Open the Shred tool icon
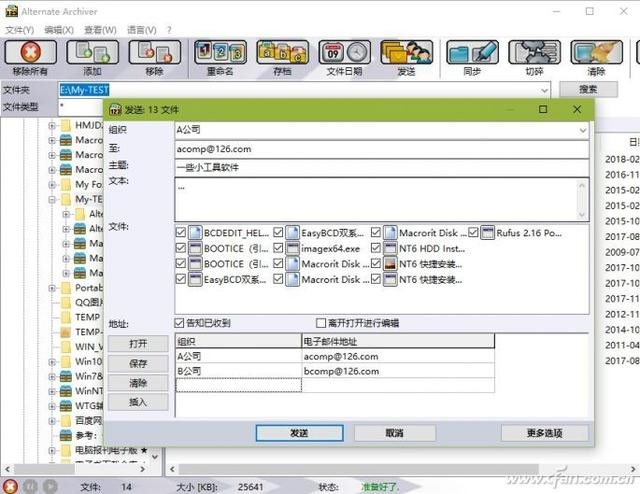Image resolution: width=640 pixels, height=494 pixels. click(x=534, y=52)
